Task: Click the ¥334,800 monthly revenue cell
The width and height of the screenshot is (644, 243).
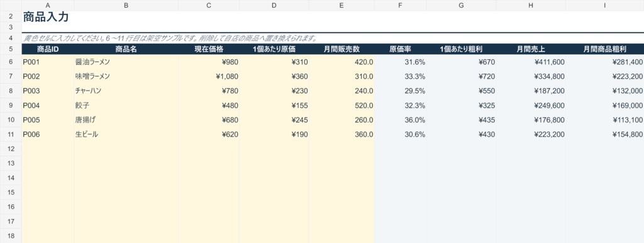Action: pyautogui.click(x=531, y=76)
